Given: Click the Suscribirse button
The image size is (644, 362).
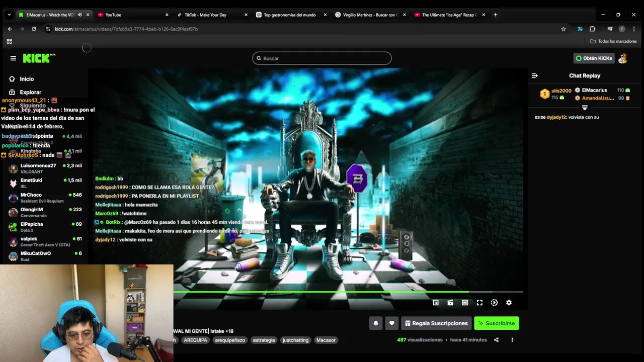Looking at the screenshot, I should click(497, 323).
